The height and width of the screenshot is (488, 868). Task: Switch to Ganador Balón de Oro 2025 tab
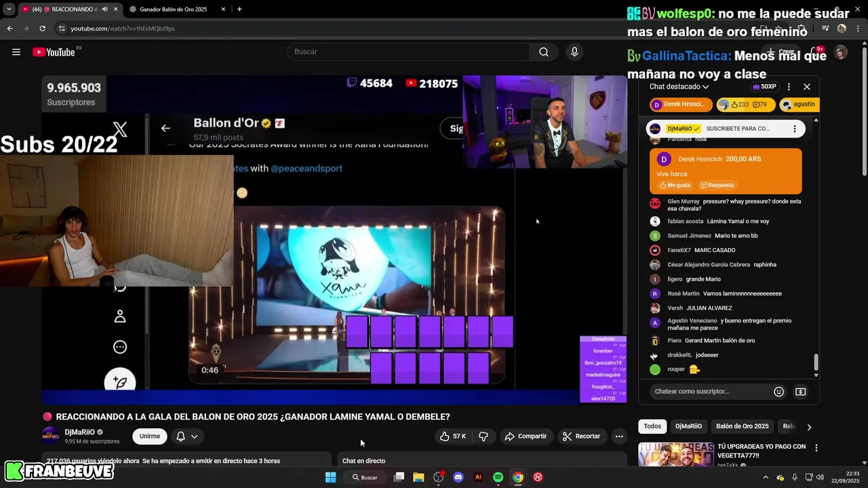point(173,9)
